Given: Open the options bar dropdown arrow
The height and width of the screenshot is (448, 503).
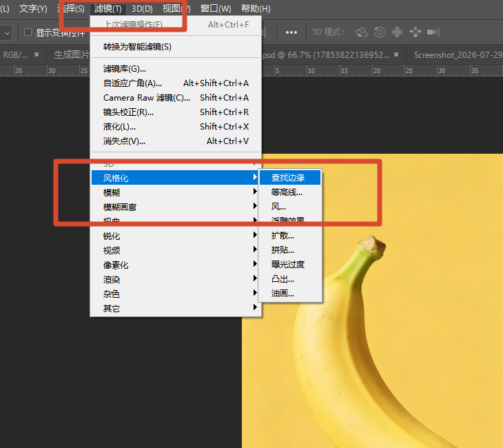Looking at the screenshot, I should tap(6, 32).
